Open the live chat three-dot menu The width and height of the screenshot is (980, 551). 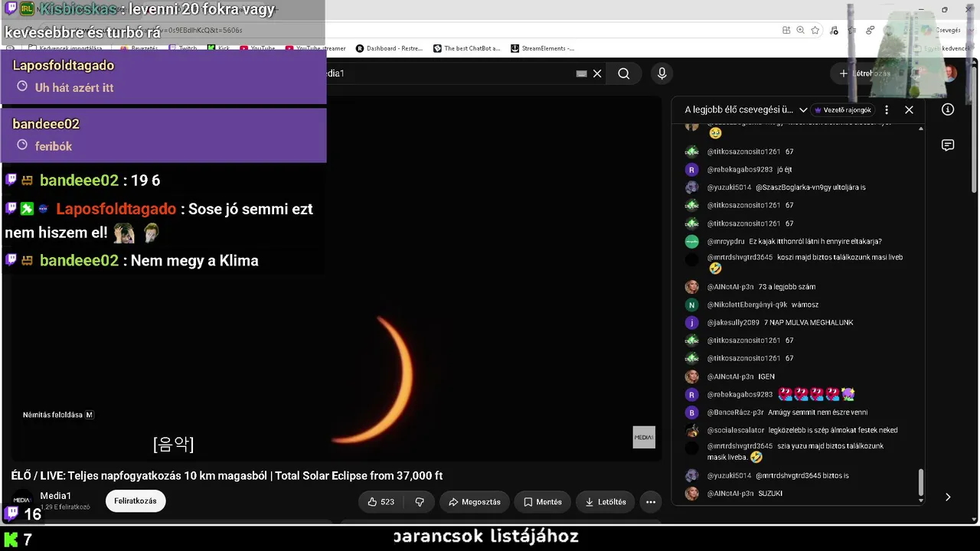(x=887, y=110)
